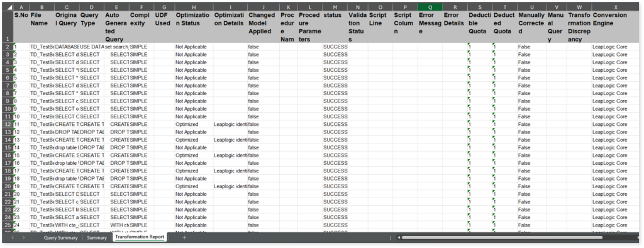Click the 'Procedure Name' header cell

click(289, 26)
